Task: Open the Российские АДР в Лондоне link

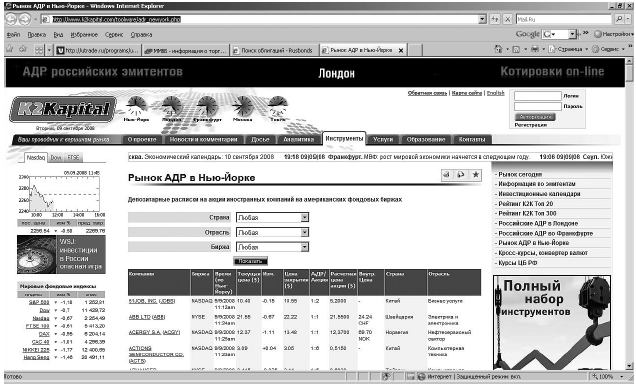Action: [x=538, y=224]
